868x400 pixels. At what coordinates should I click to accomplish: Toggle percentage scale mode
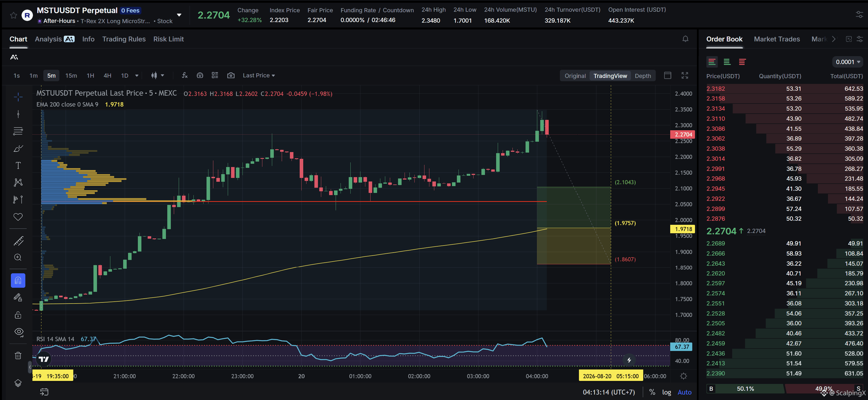(x=652, y=392)
